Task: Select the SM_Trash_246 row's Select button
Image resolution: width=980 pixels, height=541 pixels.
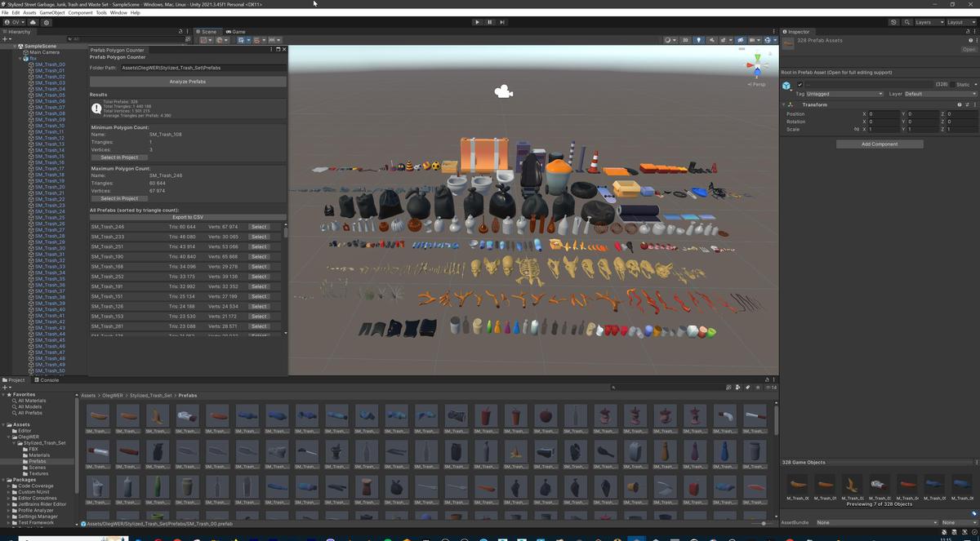Action: click(260, 226)
